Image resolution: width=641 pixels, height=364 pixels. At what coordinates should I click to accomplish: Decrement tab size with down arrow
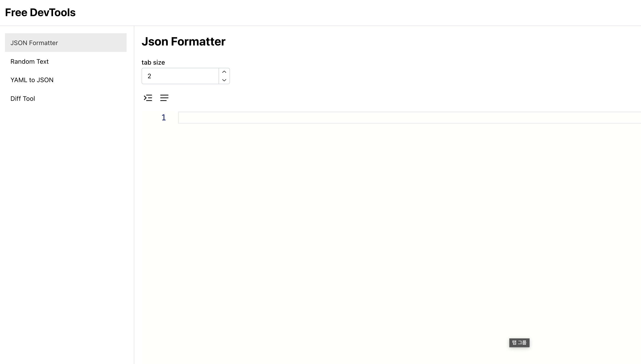(224, 80)
